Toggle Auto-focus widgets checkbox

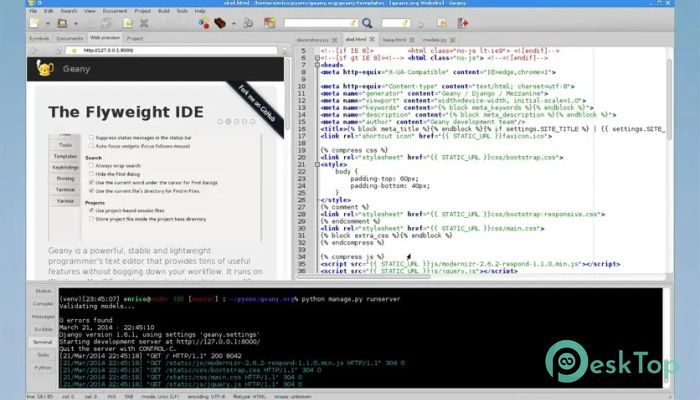(x=92, y=146)
